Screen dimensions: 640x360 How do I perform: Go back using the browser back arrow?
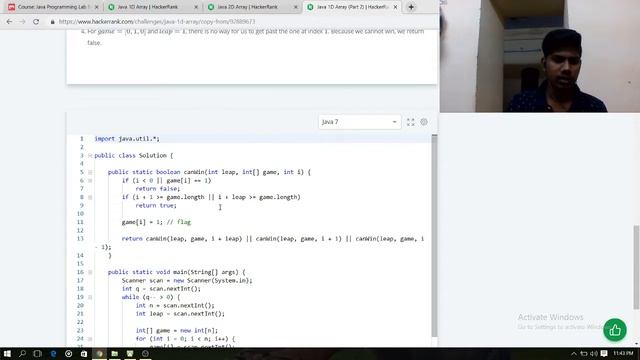tap(9, 22)
